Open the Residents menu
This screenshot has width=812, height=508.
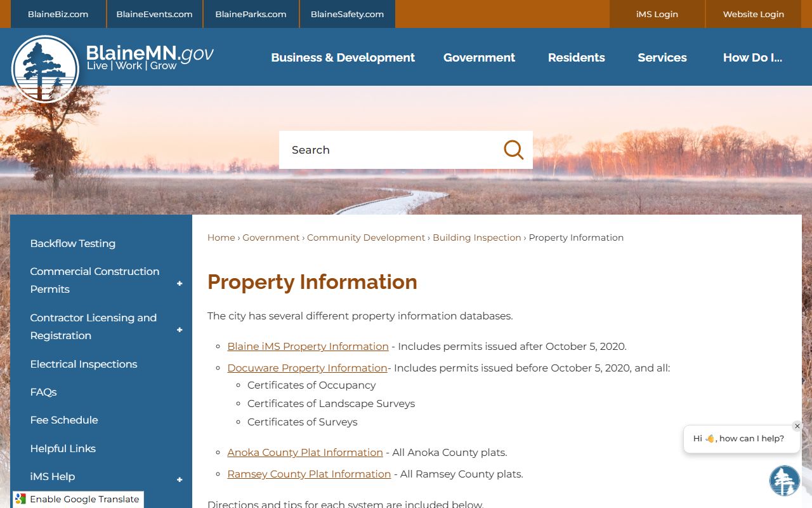click(x=577, y=57)
